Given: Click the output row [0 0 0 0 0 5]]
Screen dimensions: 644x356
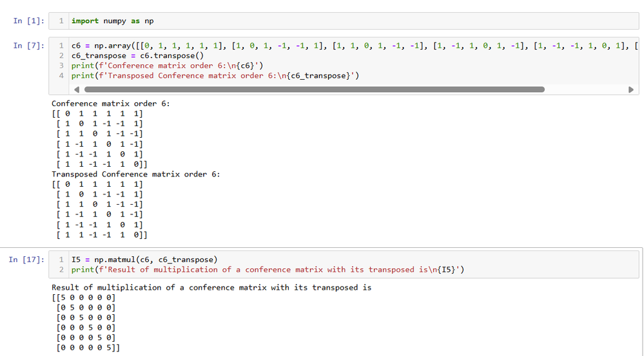Looking at the screenshot, I should click(x=88, y=348).
